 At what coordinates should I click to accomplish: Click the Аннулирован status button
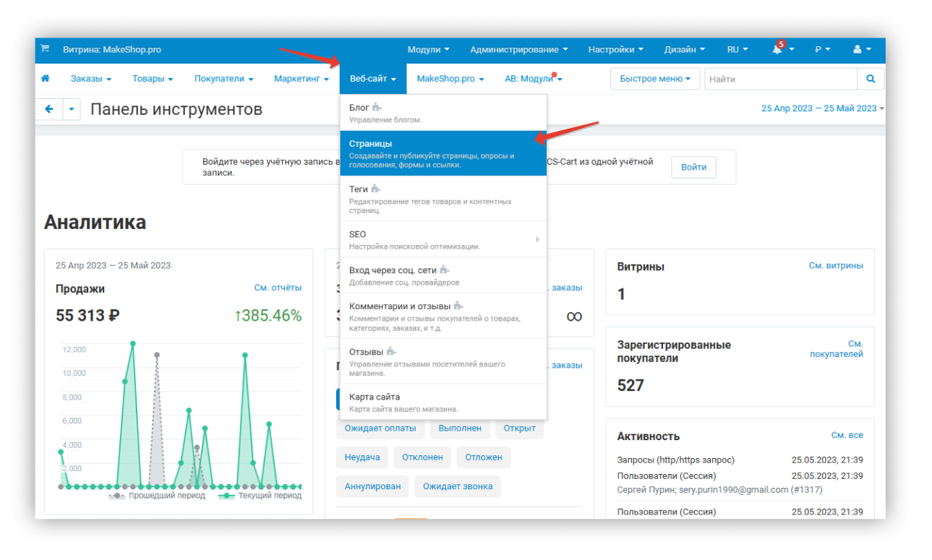[372, 486]
